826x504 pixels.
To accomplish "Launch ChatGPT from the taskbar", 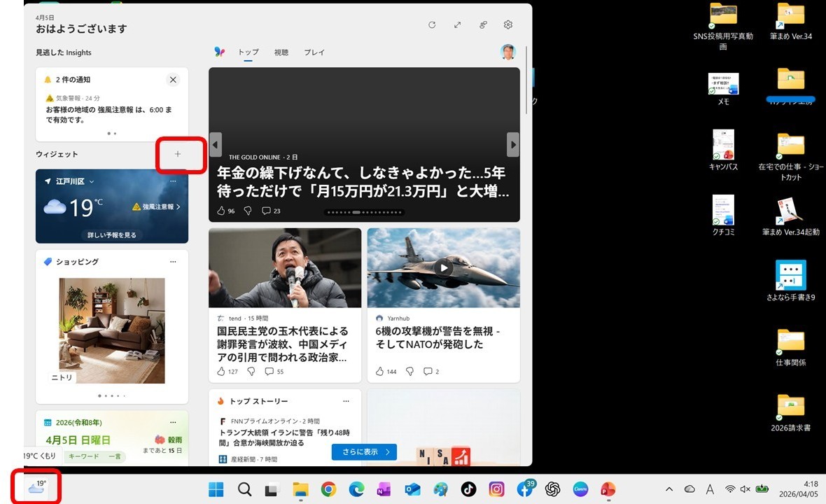I will pos(552,489).
